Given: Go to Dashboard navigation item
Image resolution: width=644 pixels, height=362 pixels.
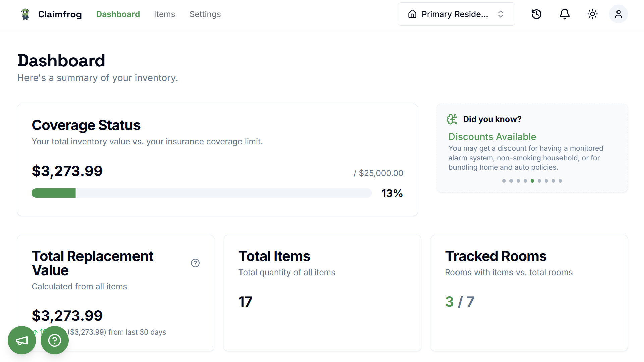Looking at the screenshot, I should (118, 14).
